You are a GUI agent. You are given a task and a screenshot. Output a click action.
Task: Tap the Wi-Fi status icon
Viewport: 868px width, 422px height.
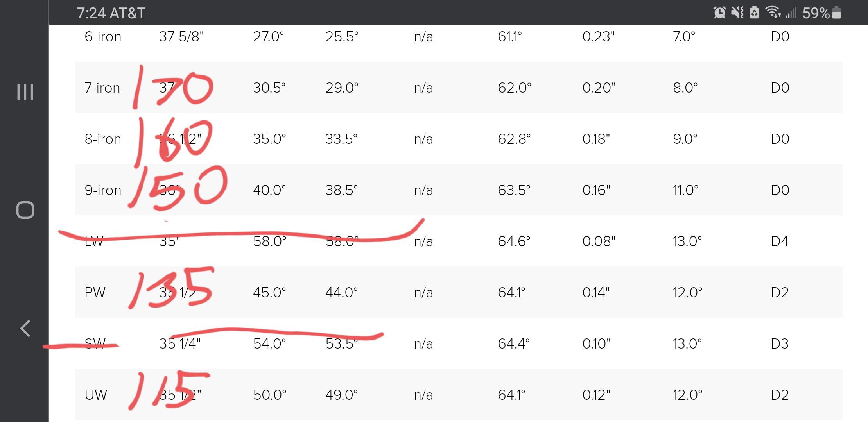[771, 13]
